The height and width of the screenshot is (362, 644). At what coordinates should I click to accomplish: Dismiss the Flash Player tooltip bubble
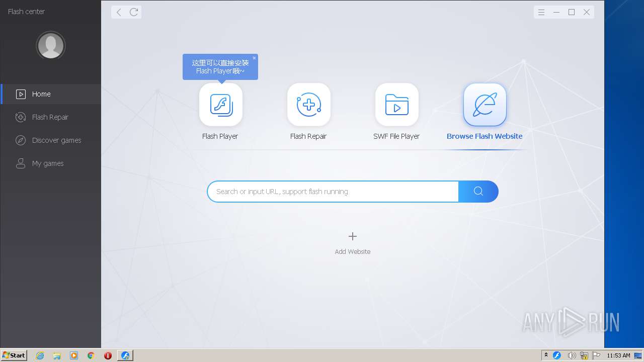(x=254, y=58)
